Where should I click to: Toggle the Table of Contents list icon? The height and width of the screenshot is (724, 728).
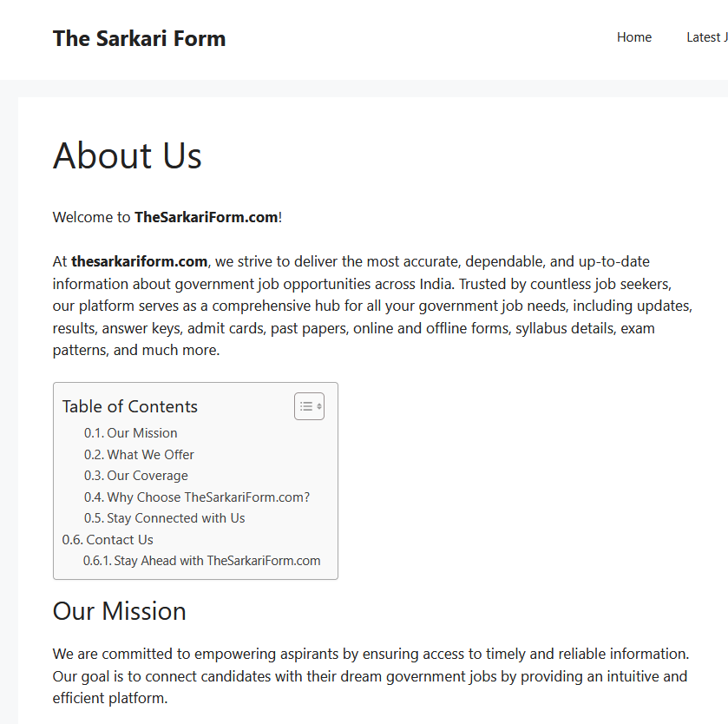point(306,406)
